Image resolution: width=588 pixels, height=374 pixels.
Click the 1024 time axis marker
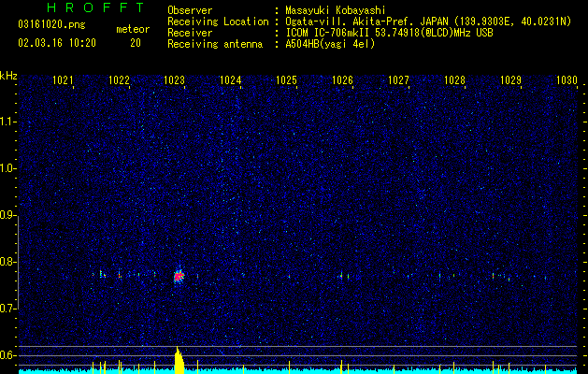(231, 80)
